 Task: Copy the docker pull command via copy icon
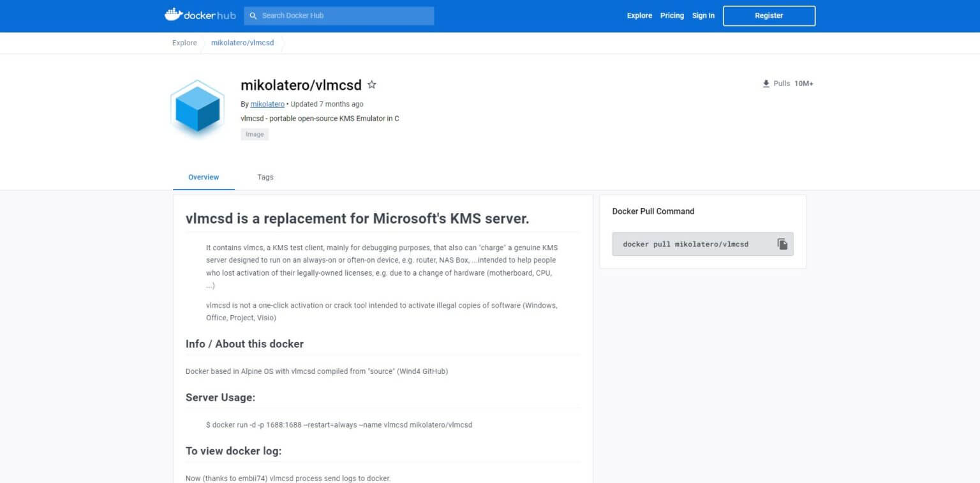(782, 244)
